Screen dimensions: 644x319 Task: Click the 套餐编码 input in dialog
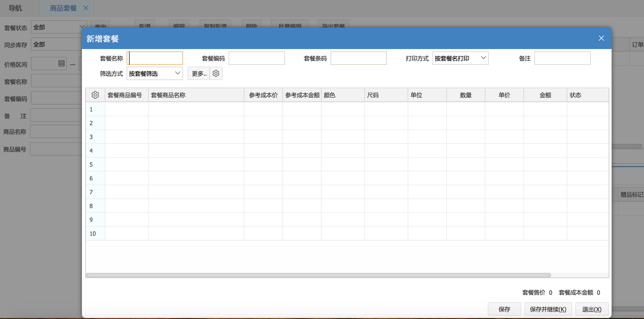point(257,58)
